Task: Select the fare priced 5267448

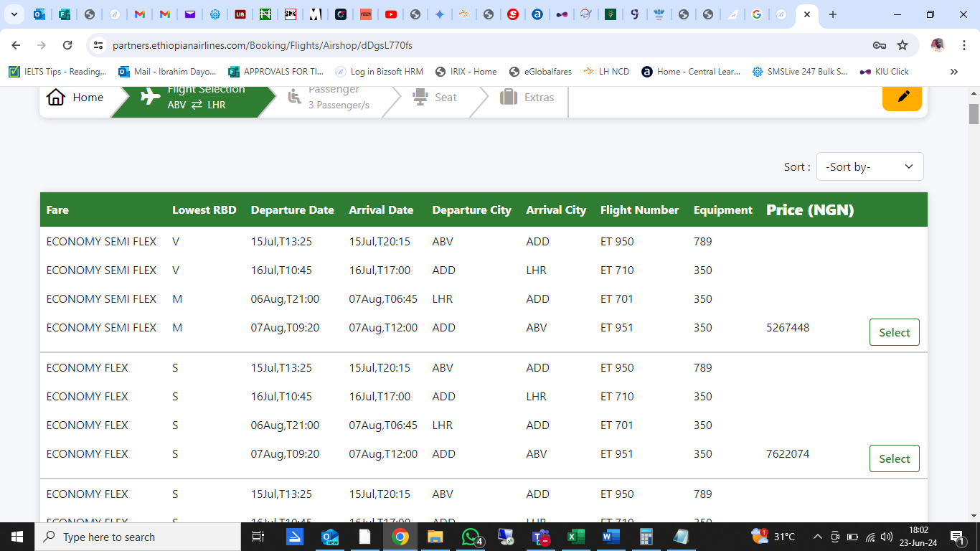Action: (894, 332)
